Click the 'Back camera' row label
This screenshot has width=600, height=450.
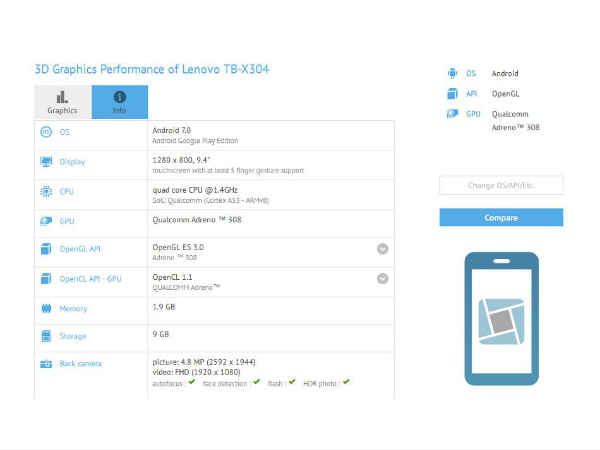[x=81, y=364]
